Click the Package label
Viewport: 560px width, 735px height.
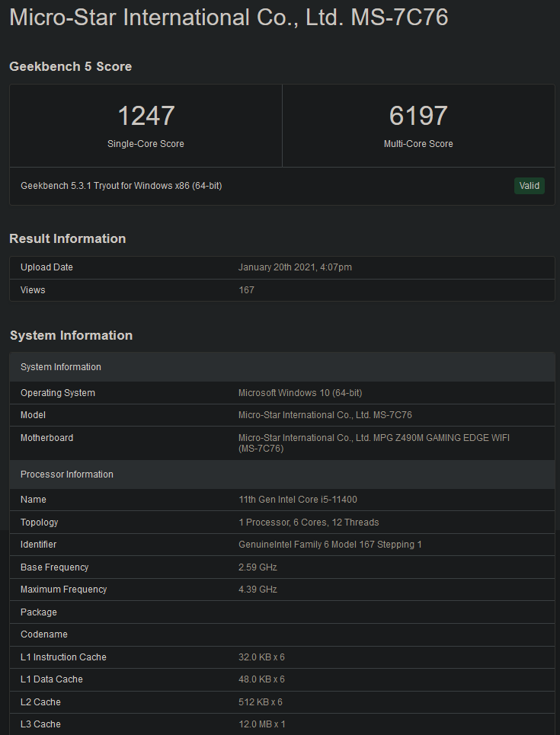(x=38, y=612)
